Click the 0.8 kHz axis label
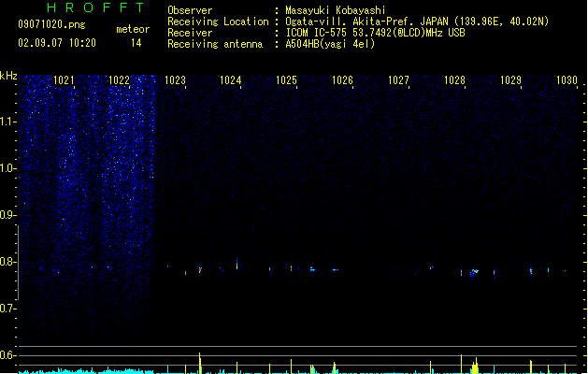Screen dimensions: 588x374 tap(7, 262)
